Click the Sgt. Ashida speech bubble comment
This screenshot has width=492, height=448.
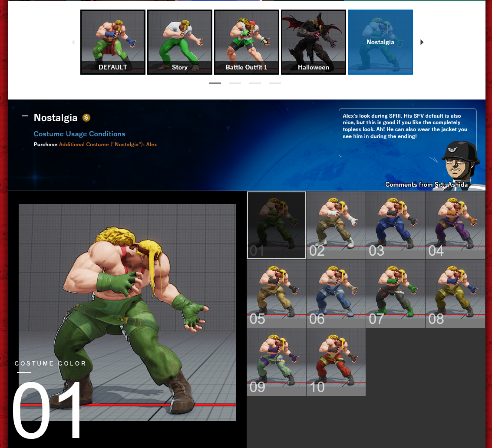408,132
